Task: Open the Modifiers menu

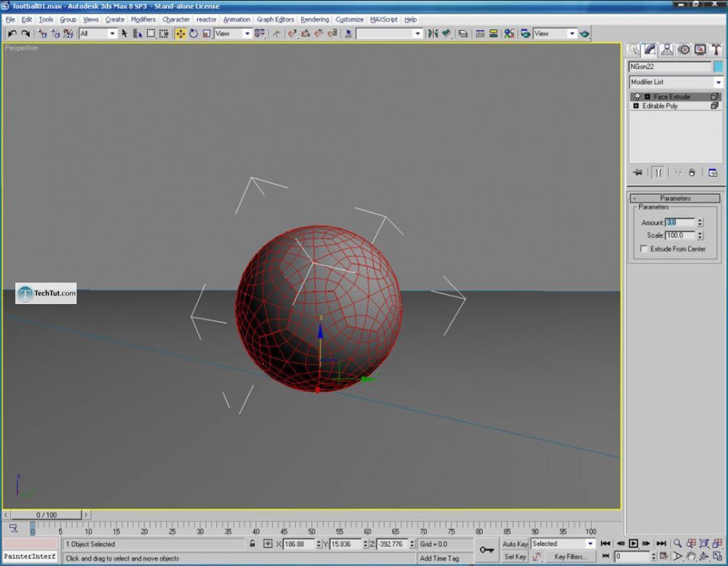Action: [143, 19]
